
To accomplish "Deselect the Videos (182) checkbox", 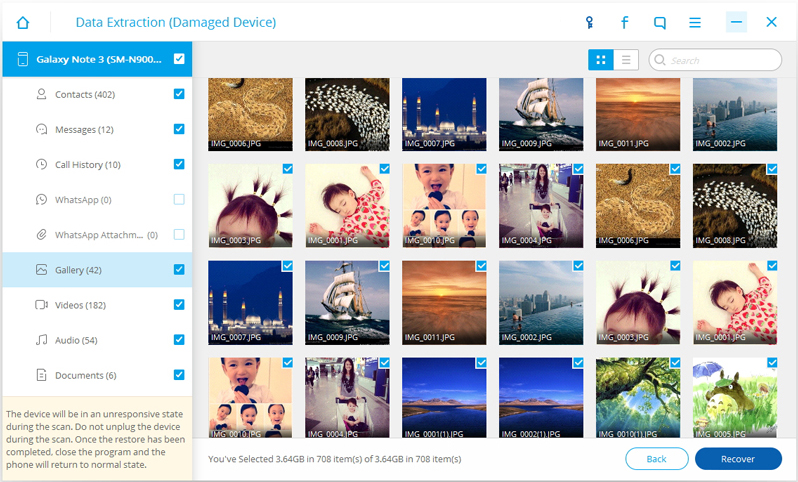I will point(179,305).
